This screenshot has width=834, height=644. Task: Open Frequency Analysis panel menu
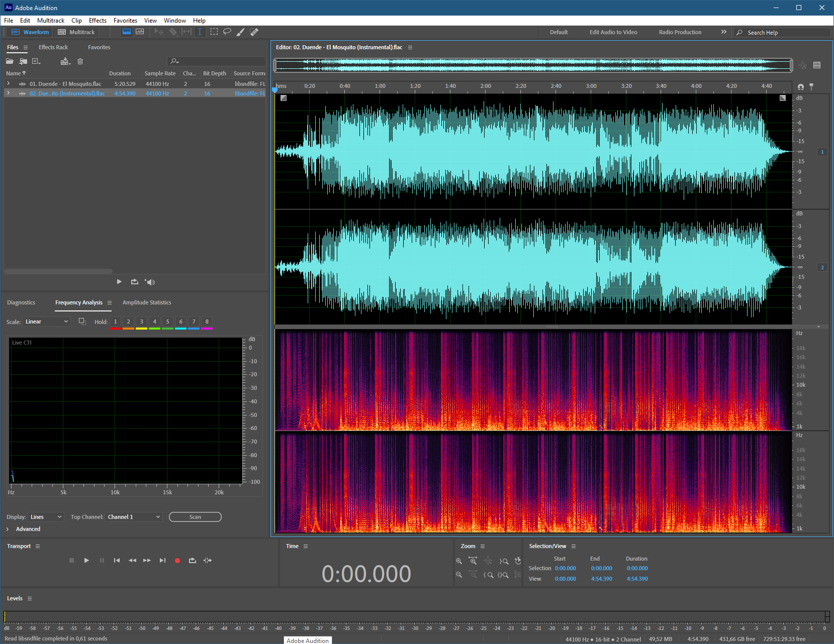tap(110, 302)
